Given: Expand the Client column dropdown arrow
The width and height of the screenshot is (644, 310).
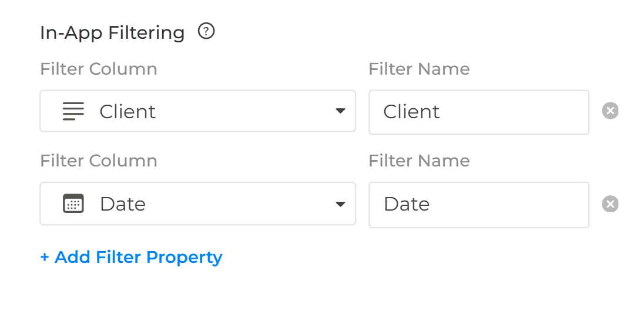Looking at the screenshot, I should 340,111.
